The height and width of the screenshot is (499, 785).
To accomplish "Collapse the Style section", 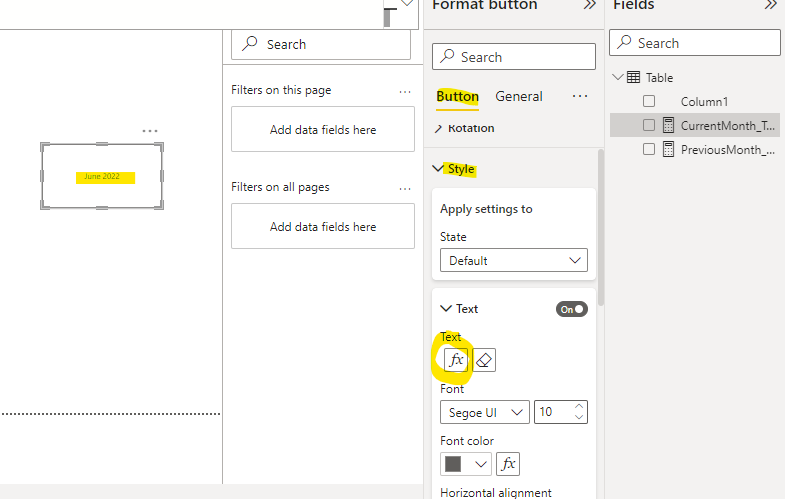I will tap(438, 169).
